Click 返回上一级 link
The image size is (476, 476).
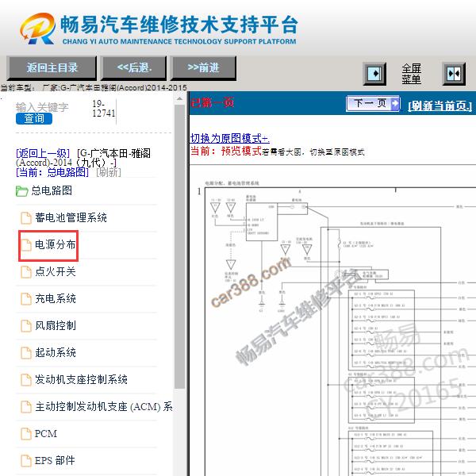pos(43,153)
